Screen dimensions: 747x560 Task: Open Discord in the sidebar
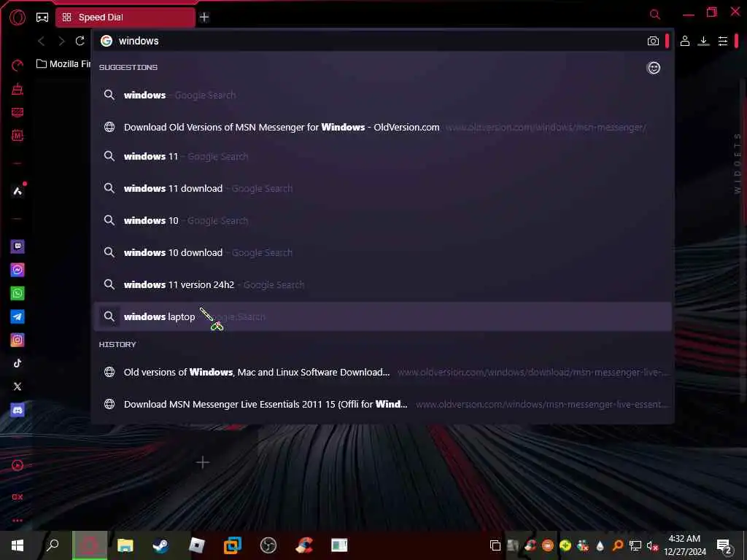(x=18, y=410)
